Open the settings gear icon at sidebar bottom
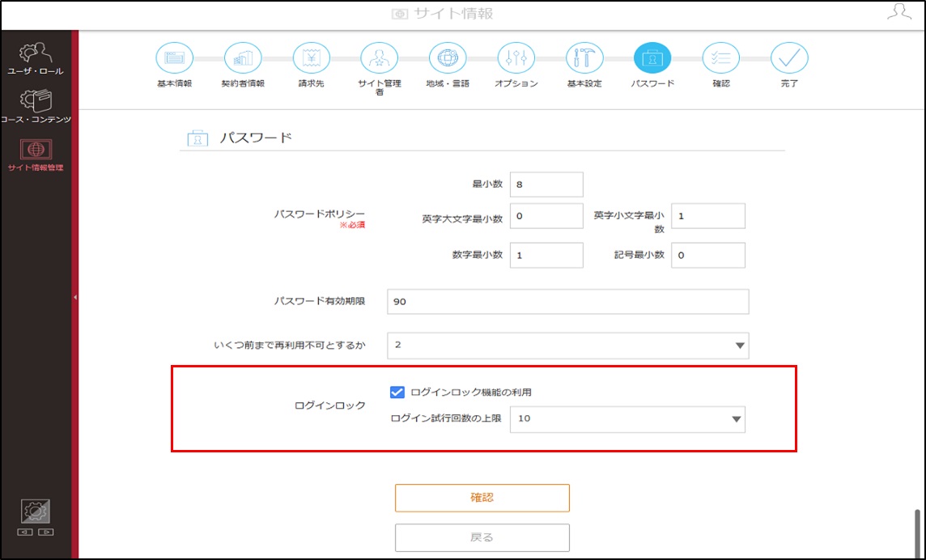This screenshot has width=926, height=560. click(x=36, y=511)
